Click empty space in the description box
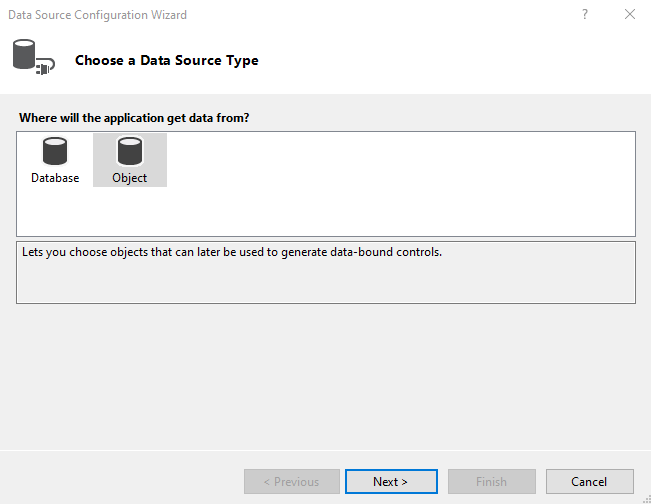This screenshot has height=504, width=651. click(x=326, y=282)
